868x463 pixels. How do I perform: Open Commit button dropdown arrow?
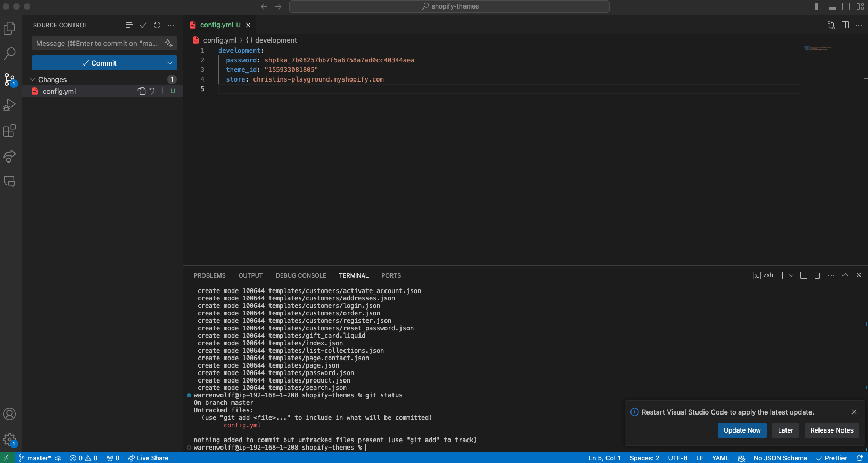170,63
